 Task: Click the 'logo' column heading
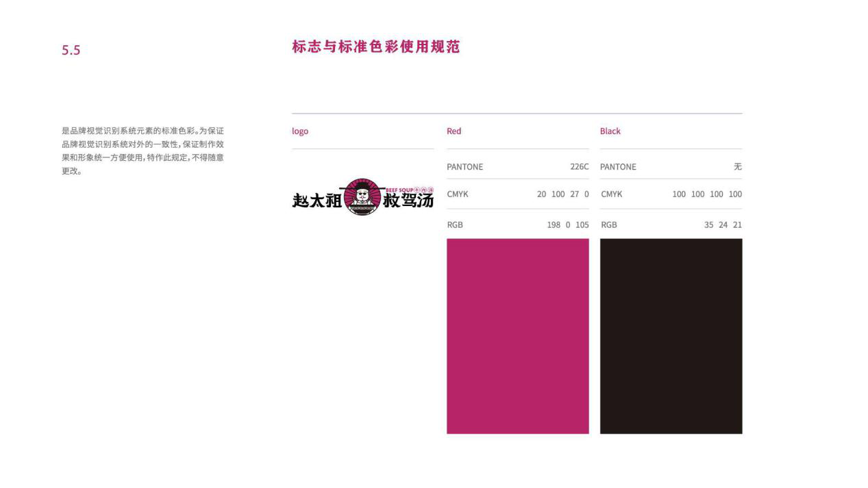click(x=300, y=131)
